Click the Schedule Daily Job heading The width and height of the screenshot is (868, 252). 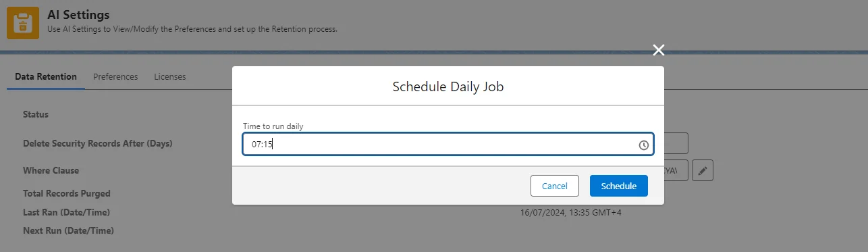[448, 86]
